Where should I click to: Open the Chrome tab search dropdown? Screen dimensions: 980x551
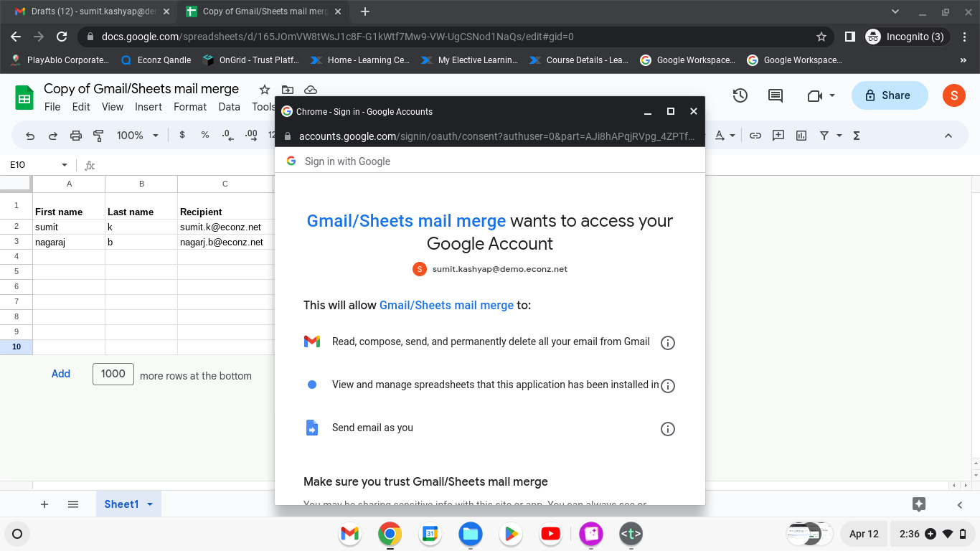coord(895,11)
